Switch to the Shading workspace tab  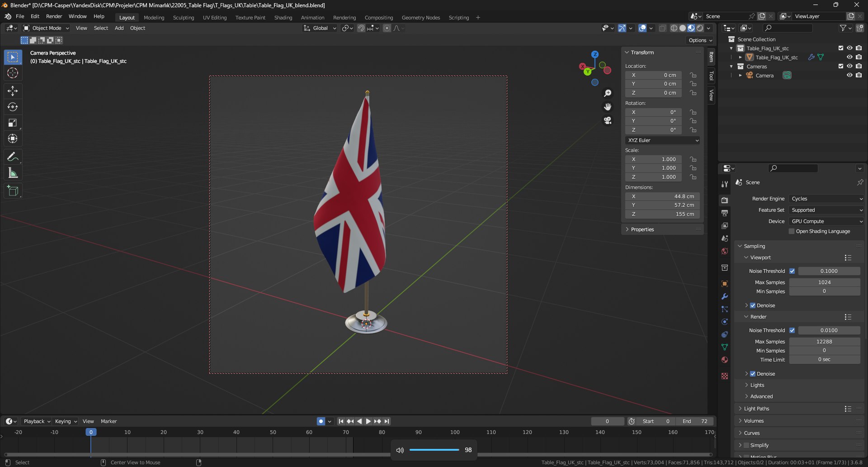tap(283, 18)
